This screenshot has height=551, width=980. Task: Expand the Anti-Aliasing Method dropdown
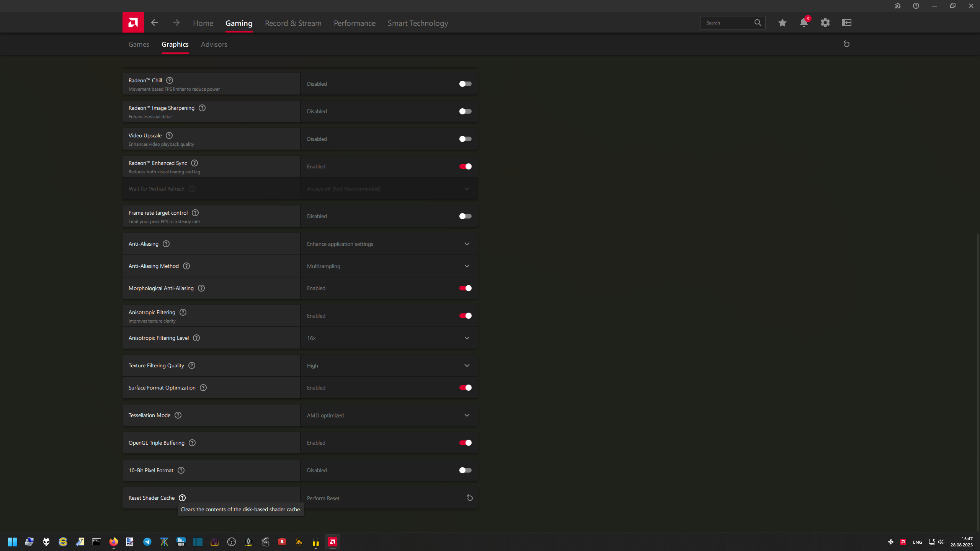pyautogui.click(x=467, y=266)
